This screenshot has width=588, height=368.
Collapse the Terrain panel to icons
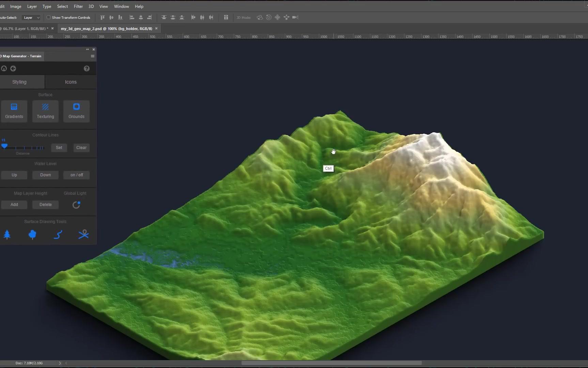click(x=87, y=49)
